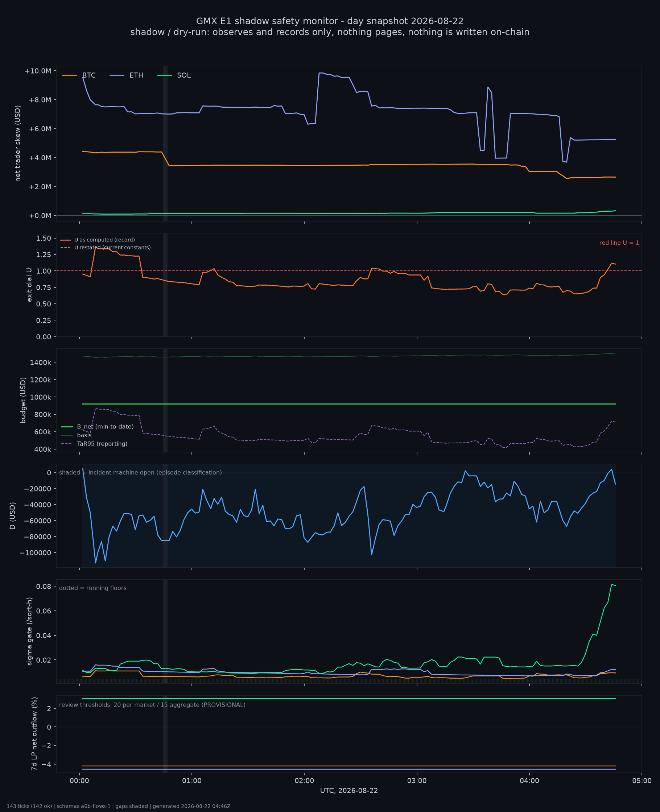Click 'U as computed (record)' legend entry
The image size is (660, 812).
pos(98,240)
